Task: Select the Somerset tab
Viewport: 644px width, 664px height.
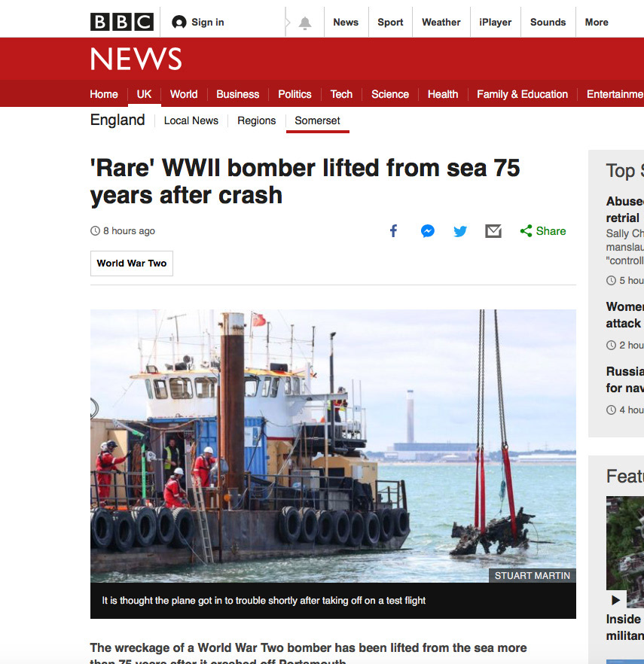Action: click(317, 120)
